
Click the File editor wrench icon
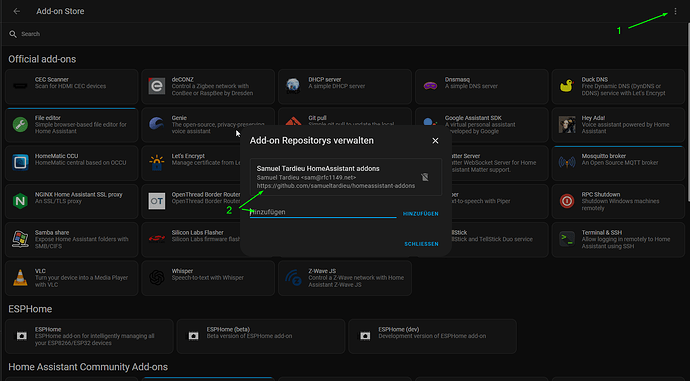[20, 125]
